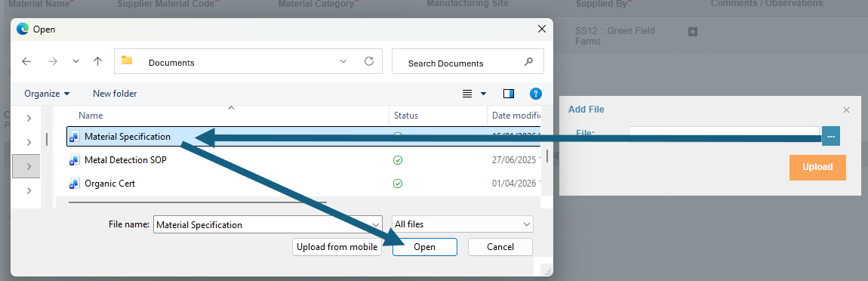
Task: Click the Open button
Action: pos(425,247)
